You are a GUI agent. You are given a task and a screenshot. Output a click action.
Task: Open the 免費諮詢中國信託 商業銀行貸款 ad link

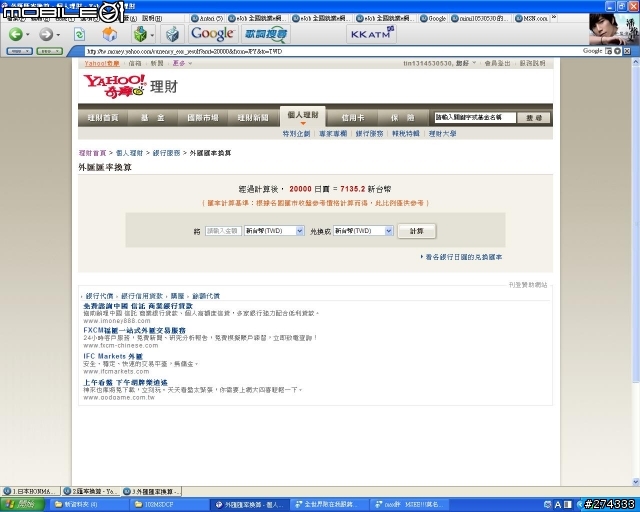pyautogui.click(x=138, y=306)
